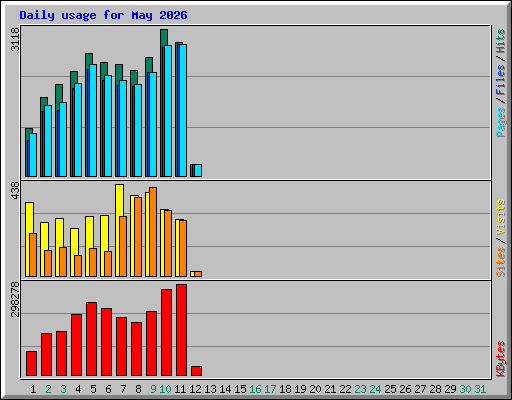Click the day 12 cyan pages bar
Viewport: 512px width, 400px height.
tap(198, 170)
